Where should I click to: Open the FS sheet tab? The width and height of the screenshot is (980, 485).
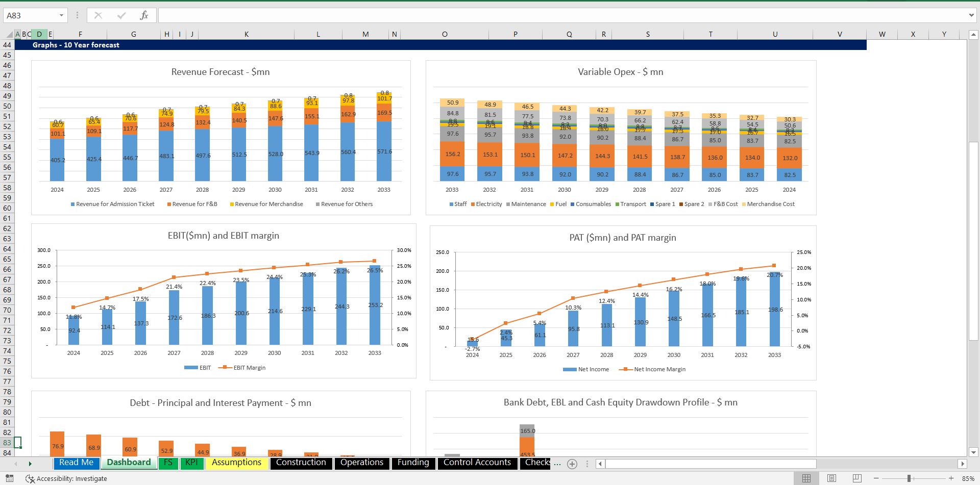(168, 463)
